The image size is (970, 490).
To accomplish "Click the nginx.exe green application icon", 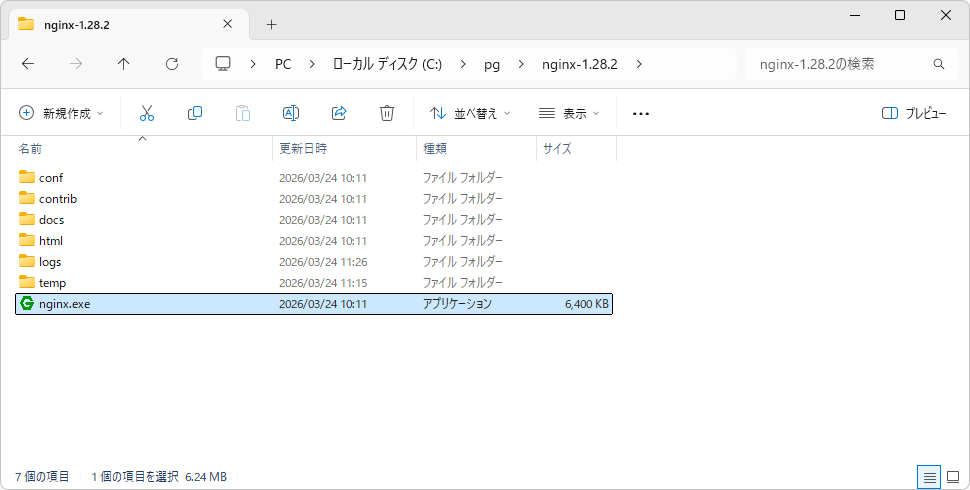I will [x=27, y=303].
